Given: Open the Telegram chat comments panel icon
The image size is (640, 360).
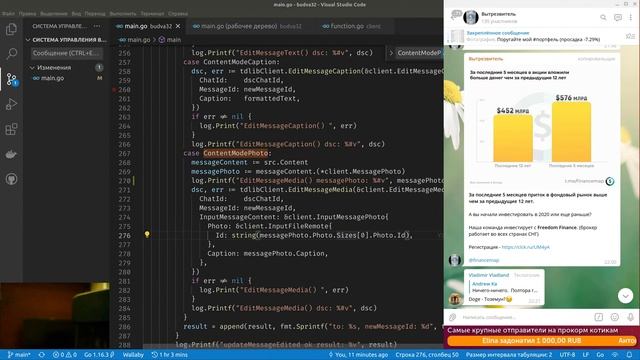Looking at the screenshot, I should point(618,17).
